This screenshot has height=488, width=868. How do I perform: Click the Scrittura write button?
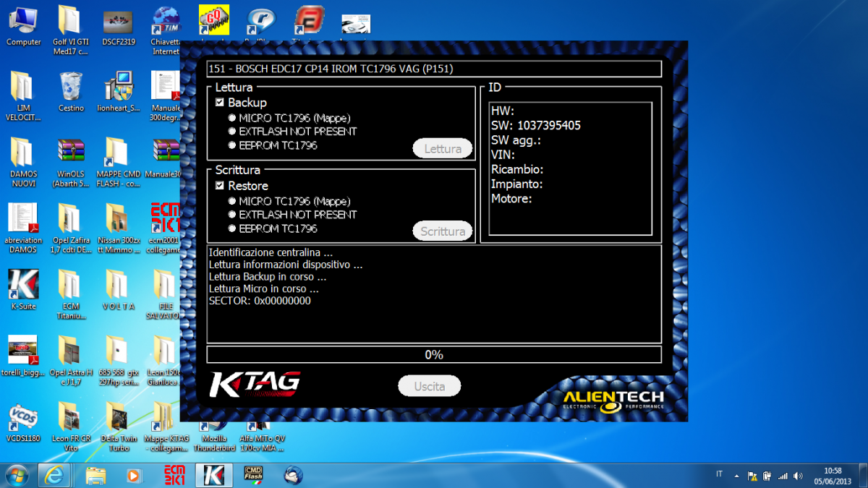point(443,231)
